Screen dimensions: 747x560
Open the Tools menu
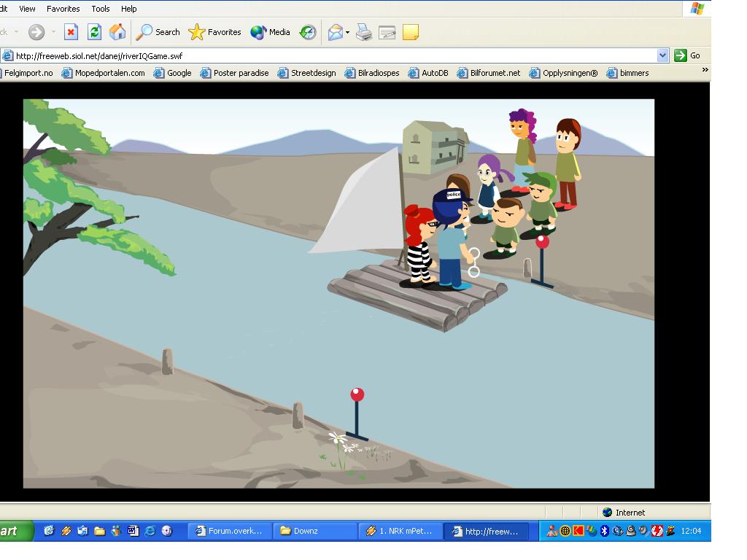pyautogui.click(x=101, y=9)
